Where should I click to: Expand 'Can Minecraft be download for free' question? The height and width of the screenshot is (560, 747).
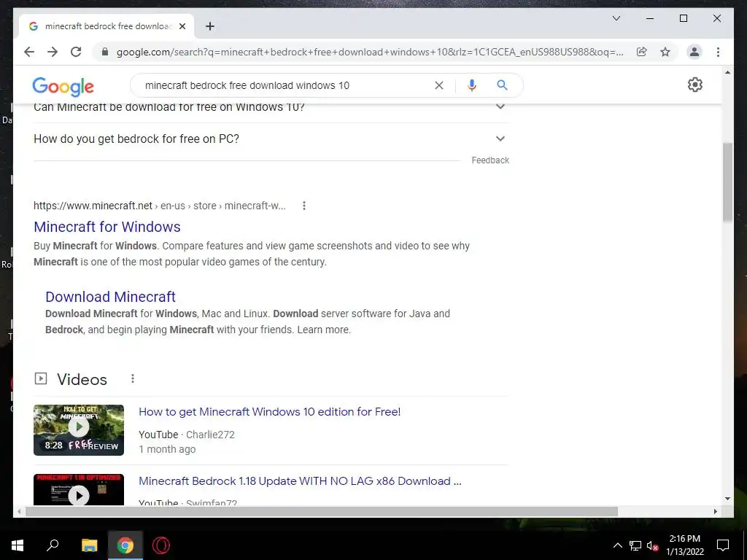coord(271,108)
